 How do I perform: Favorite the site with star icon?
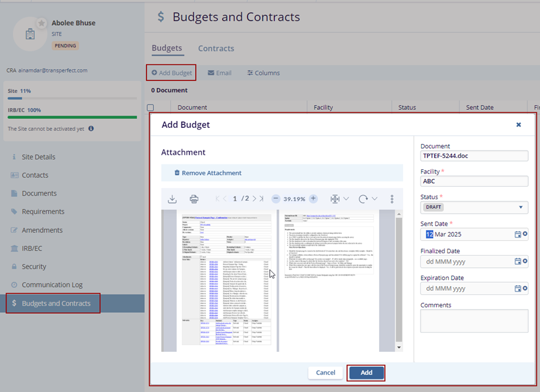tap(41, 23)
